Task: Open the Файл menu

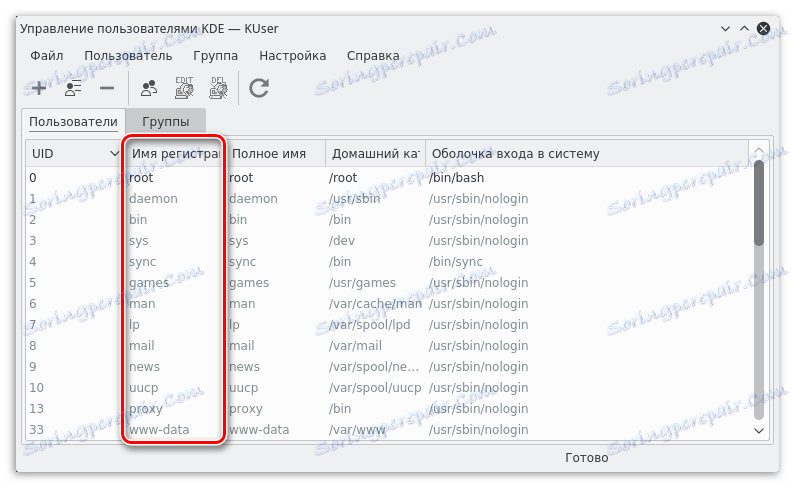Action: coord(47,55)
